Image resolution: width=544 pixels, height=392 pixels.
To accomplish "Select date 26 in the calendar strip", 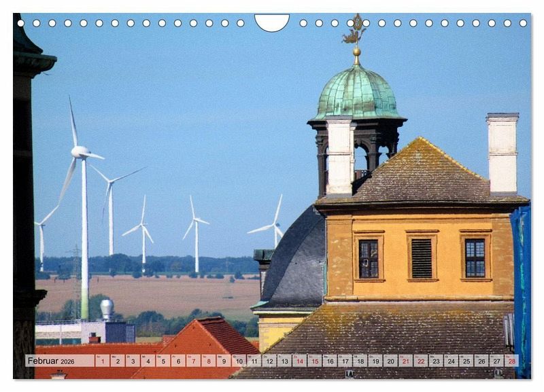I will click(482, 361).
